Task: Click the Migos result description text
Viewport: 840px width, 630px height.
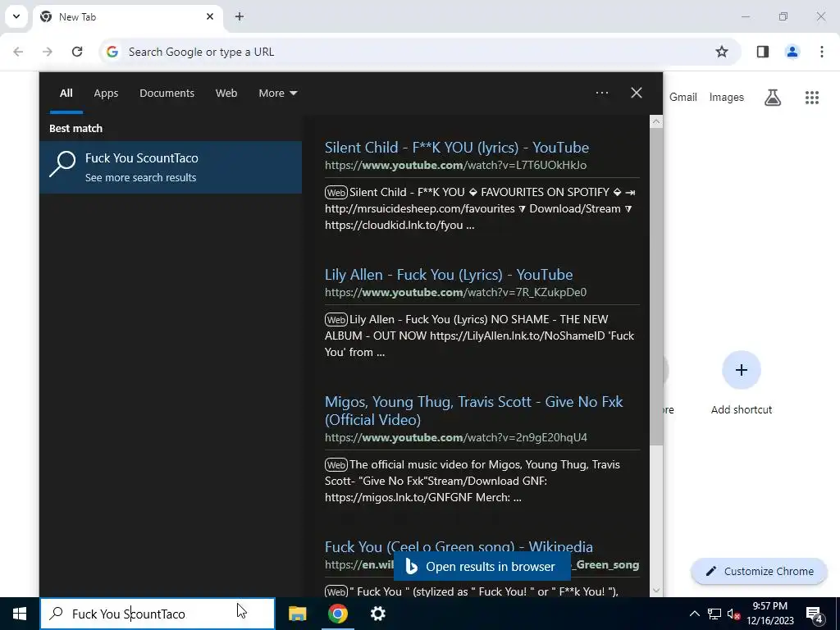Action: [x=472, y=481]
